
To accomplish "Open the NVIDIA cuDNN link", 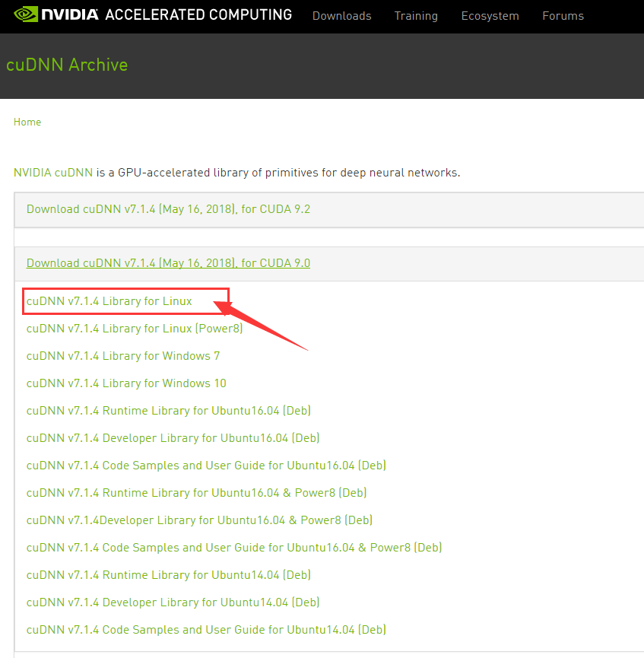I will 53,173.
